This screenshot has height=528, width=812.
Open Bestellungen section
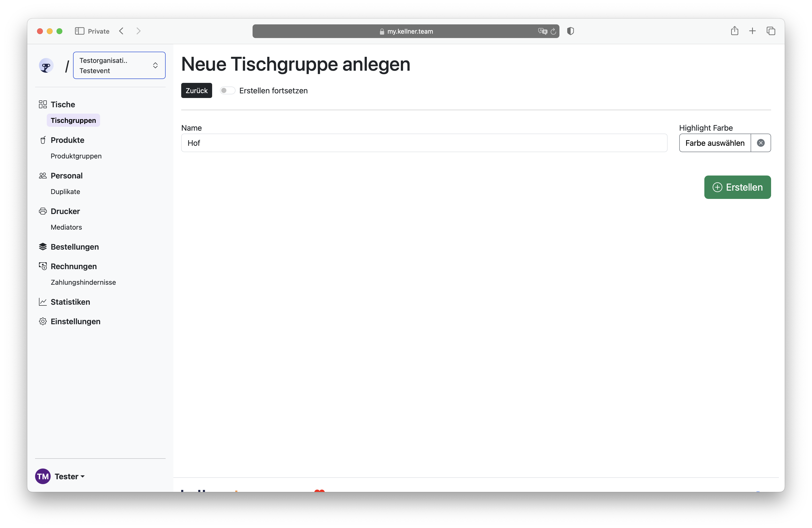pyautogui.click(x=75, y=247)
